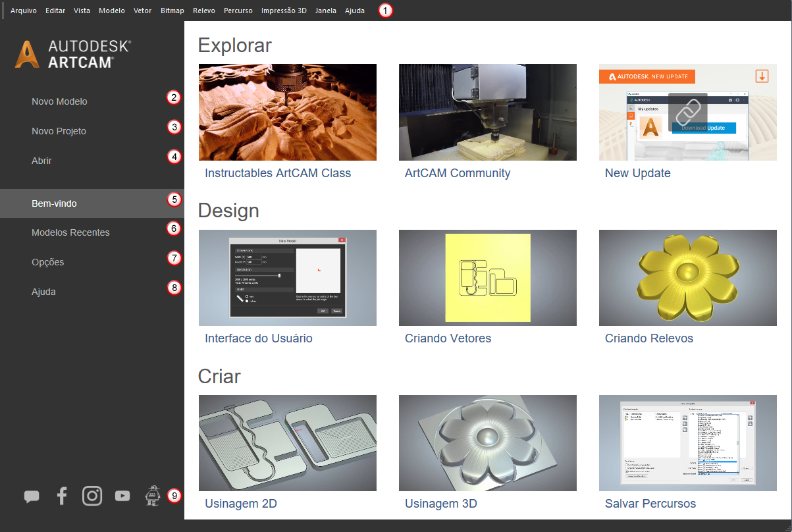This screenshot has width=792, height=532.
Task: Open the Ajuda menu in the menu bar
Action: pos(355,11)
